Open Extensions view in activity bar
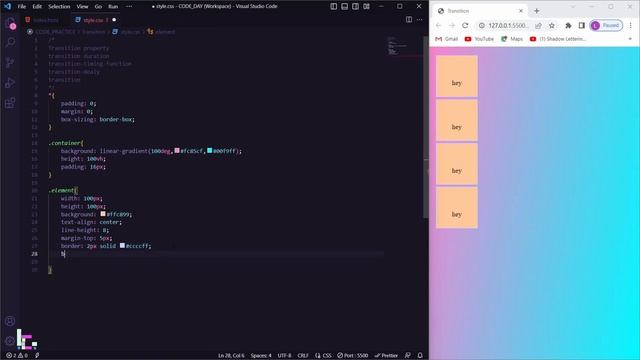The image size is (640, 360). 11,102
